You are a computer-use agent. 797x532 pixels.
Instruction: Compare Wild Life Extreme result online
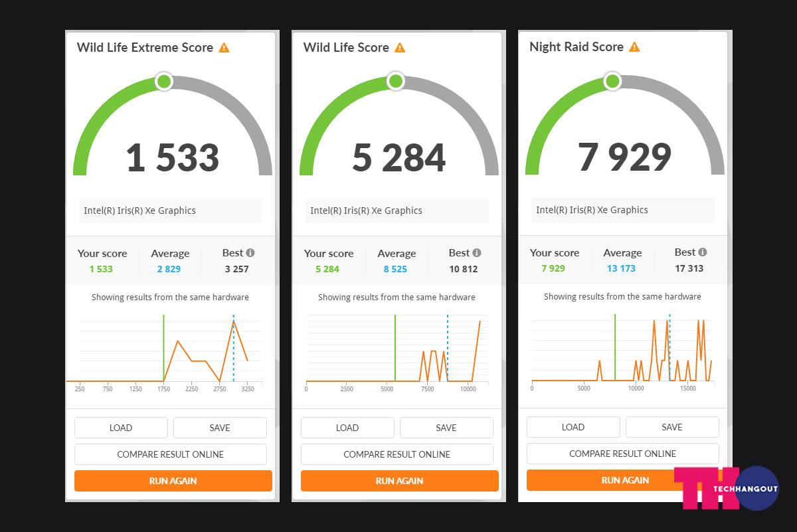[x=171, y=454]
